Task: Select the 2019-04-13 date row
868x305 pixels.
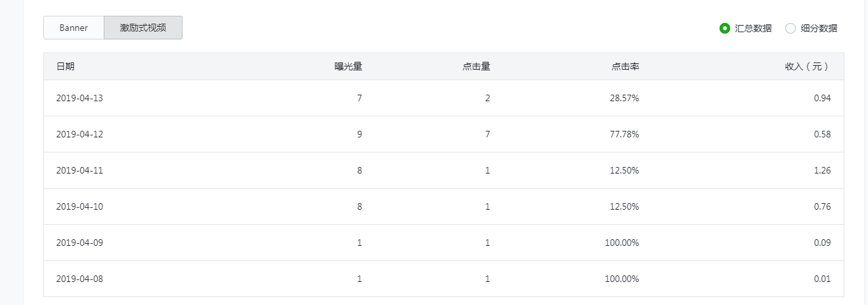Action: tap(79, 98)
